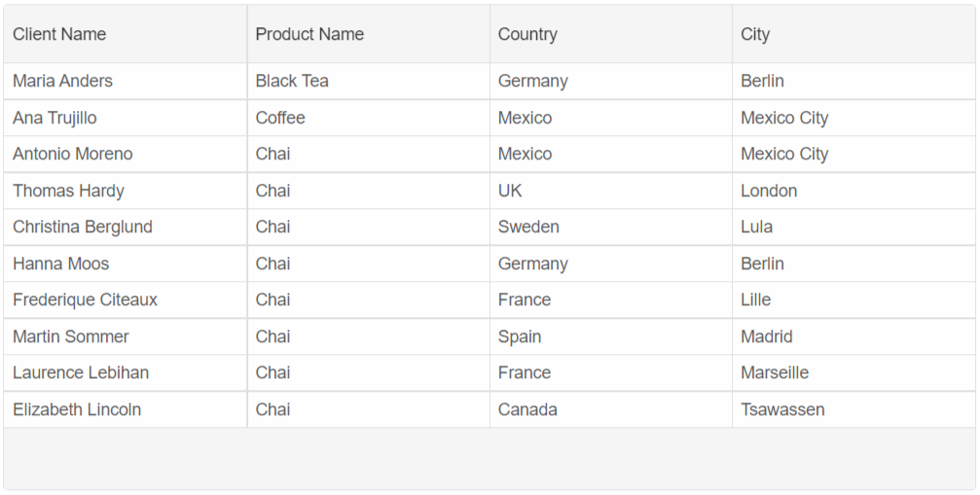
Task: Click the Product Name column header
Action: 309,34
